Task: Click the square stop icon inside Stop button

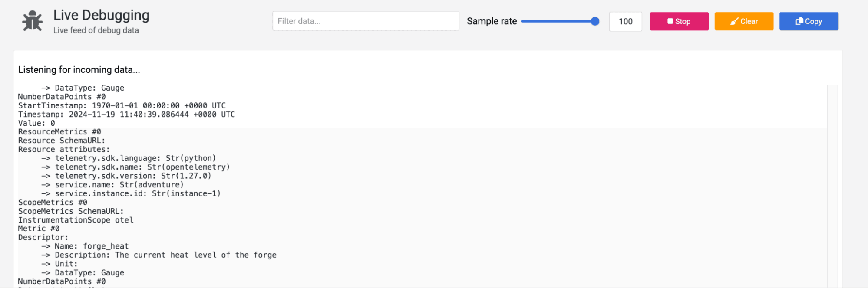Action: click(x=669, y=21)
